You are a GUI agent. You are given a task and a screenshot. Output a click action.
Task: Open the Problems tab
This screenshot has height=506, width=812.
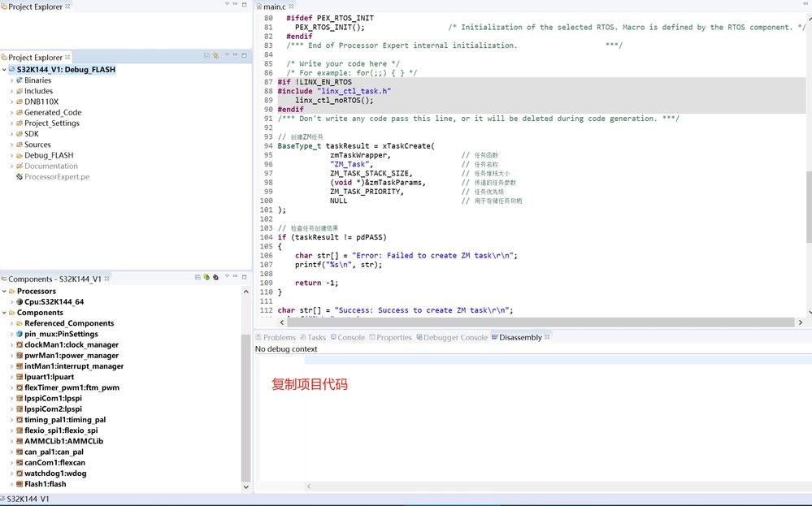276,337
